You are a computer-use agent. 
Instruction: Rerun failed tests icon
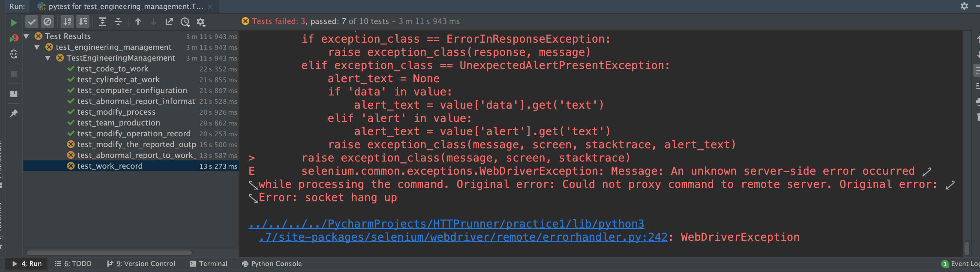point(14,38)
